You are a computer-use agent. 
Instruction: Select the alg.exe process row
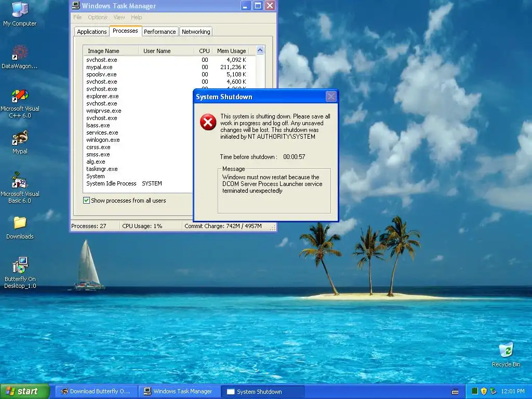point(138,162)
